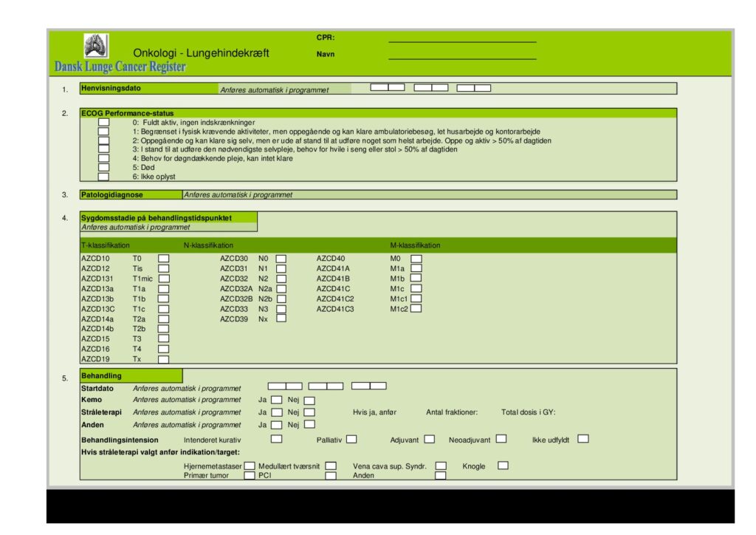Check the Nx box
This screenshot has width=756, height=535.
(281, 318)
